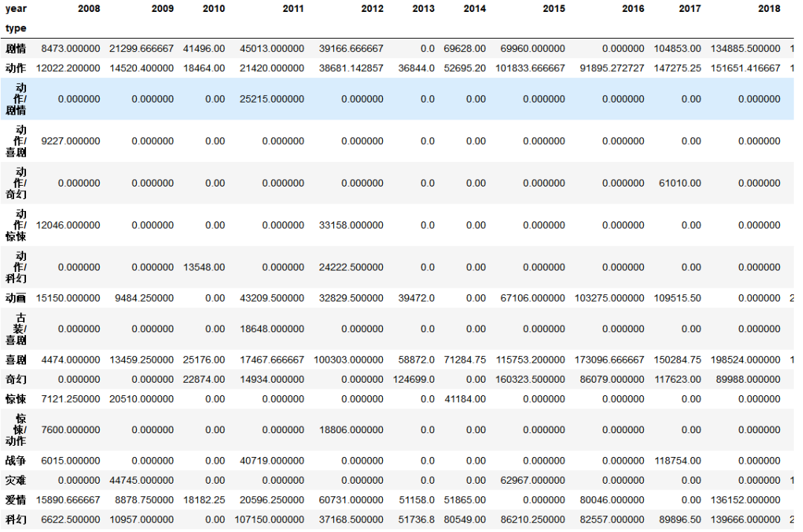This screenshot has height=532, width=803.
Task: Click cell value 8473.000000
Action: point(71,48)
